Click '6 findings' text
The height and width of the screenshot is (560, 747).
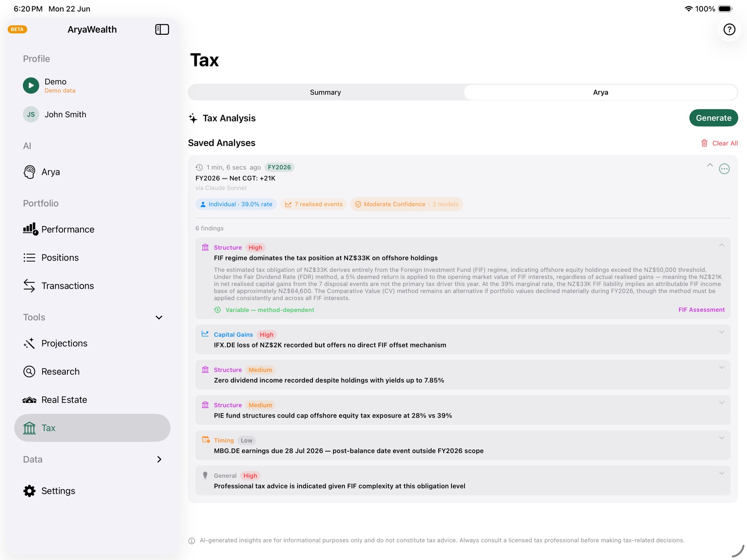210,229
